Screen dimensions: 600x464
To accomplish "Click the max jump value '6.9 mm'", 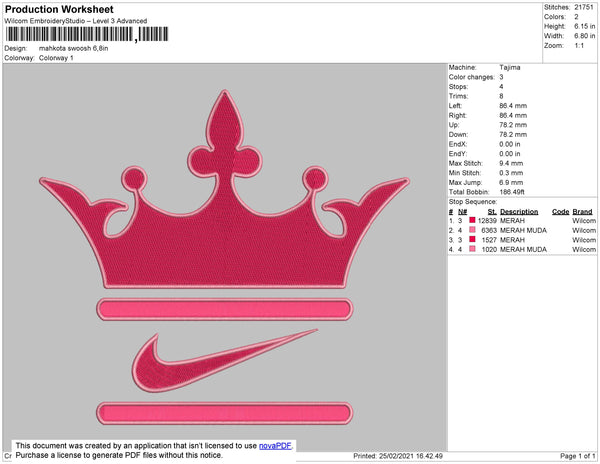I will pos(511,182).
